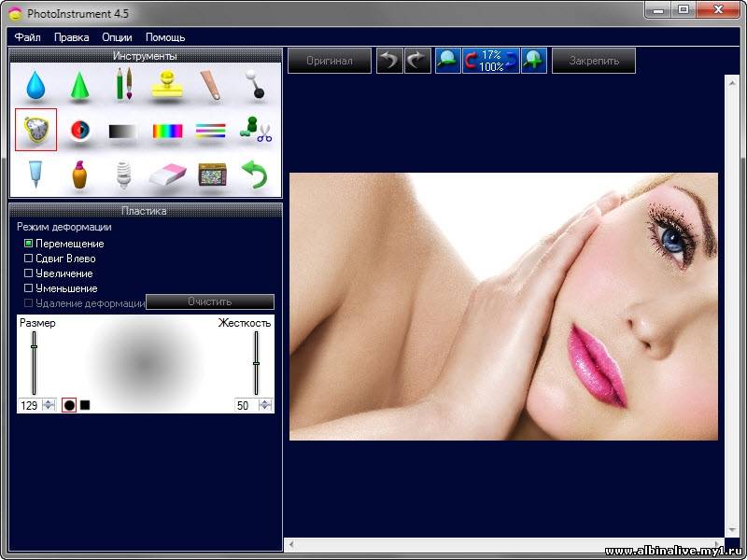Select the yellow stamp Clone tool
Viewport: 747px width, 560px height.
167,84
